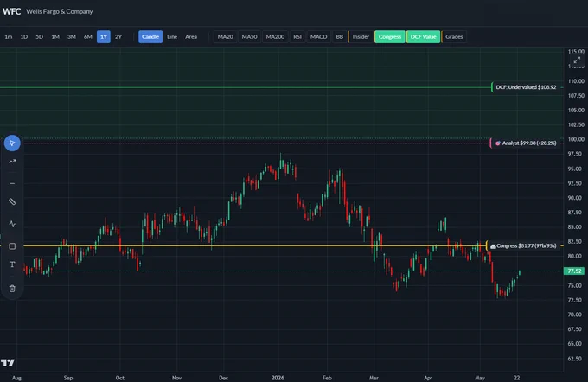This screenshot has height=382, width=588.
Task: Select the 1Y timeframe
Action: [x=104, y=37]
